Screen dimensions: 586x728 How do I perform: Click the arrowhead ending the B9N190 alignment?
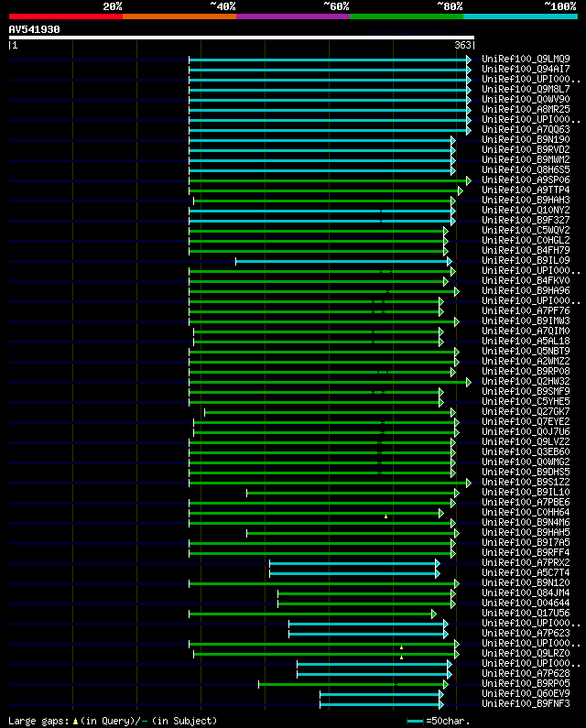coord(453,141)
